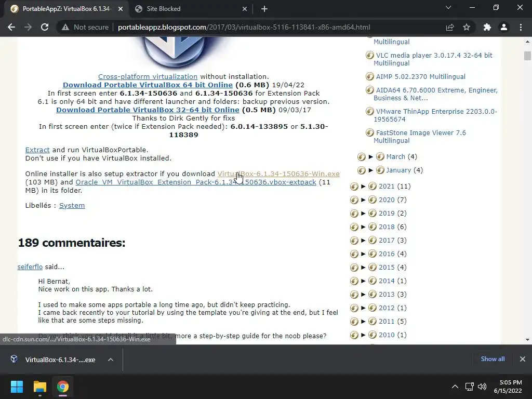Open 2012 archive link

pyautogui.click(x=387, y=308)
